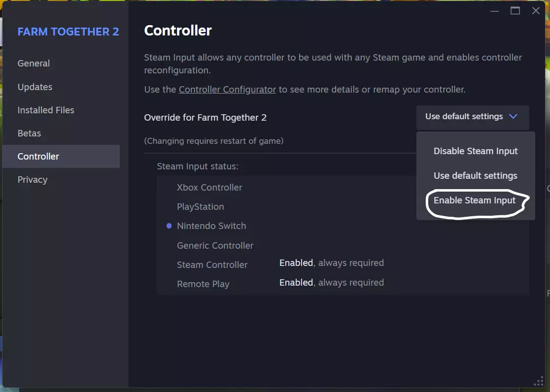550x392 pixels.
Task: Switch to the Updates tab
Action: click(x=34, y=87)
